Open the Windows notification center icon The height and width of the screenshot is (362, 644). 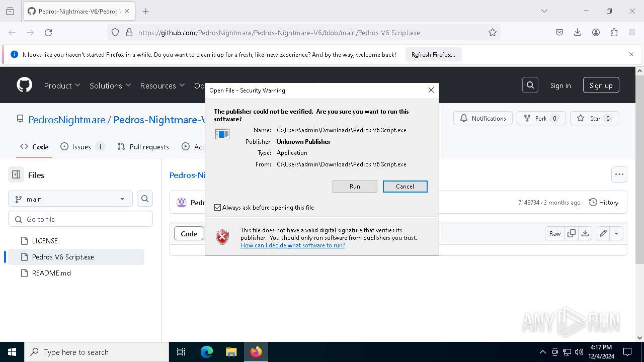627,352
